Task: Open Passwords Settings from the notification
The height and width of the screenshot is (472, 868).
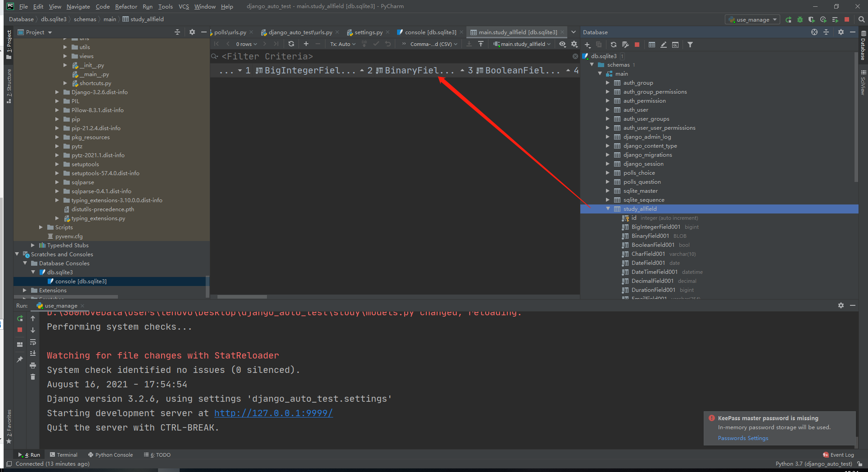Action: [743, 438]
